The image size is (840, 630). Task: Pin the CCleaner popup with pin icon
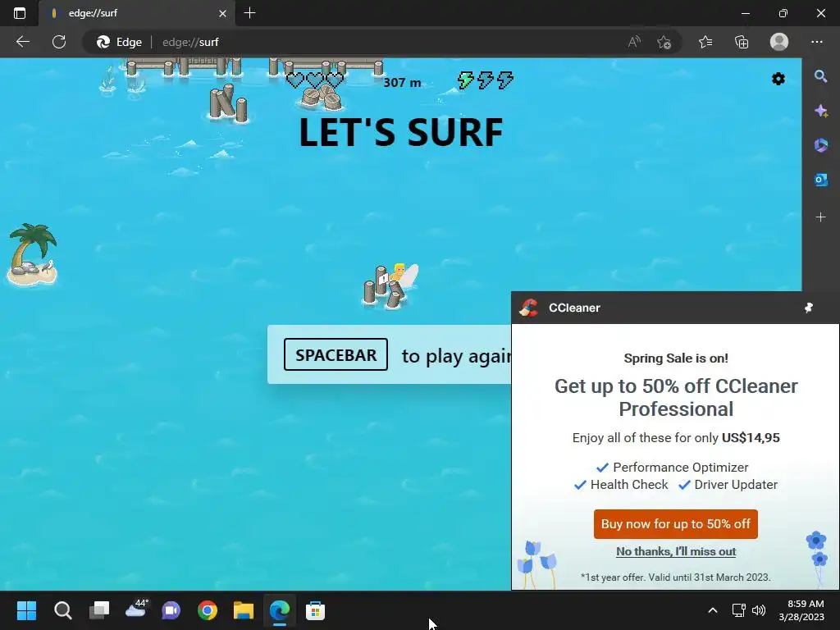click(x=808, y=308)
